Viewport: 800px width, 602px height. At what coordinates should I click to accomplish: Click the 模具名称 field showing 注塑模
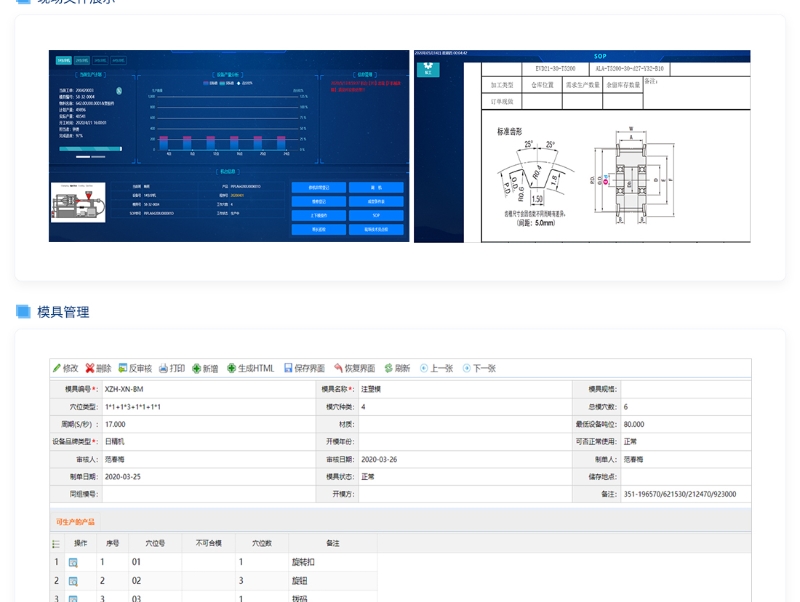(465, 389)
